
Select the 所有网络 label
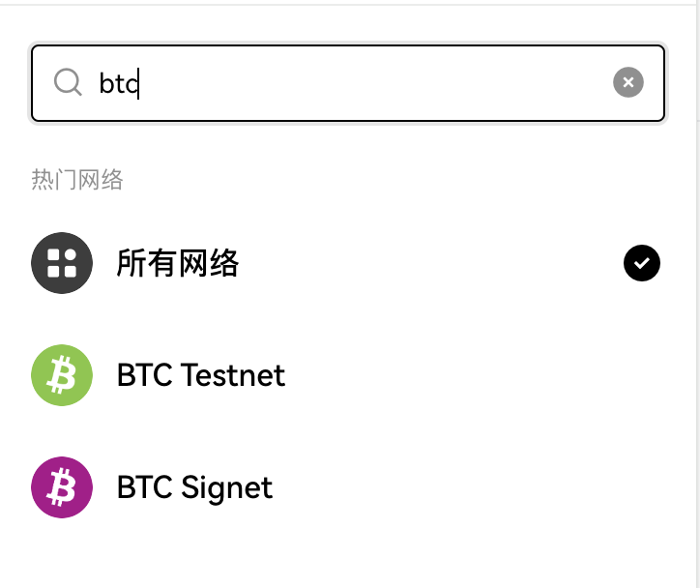[x=178, y=263]
